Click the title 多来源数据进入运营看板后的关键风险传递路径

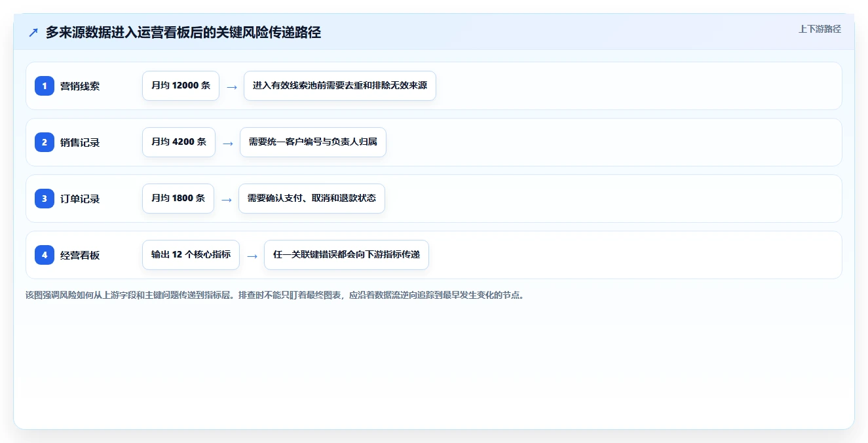[x=183, y=33]
